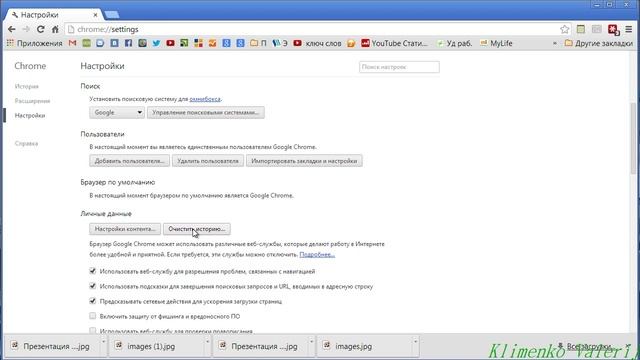The image size is (640, 360).
Task: Open the Chrome hamburger menu
Action: pos(629,29)
